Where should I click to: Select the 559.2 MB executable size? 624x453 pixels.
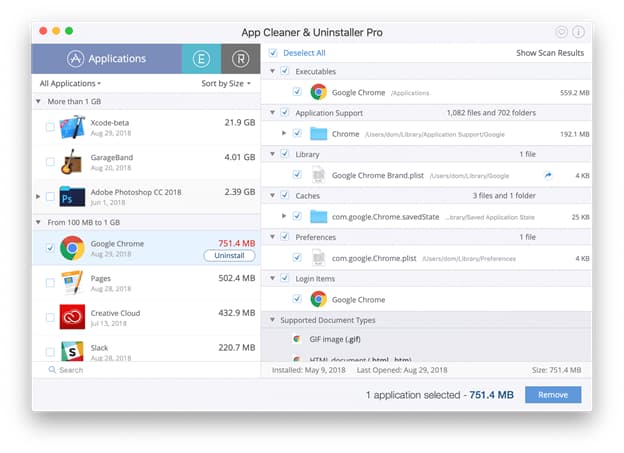[x=575, y=93]
